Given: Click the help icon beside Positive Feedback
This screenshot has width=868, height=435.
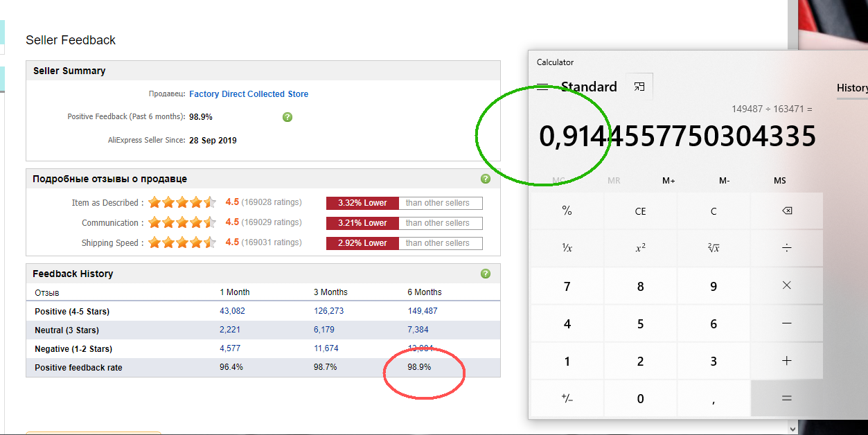Looking at the screenshot, I should coord(287,117).
